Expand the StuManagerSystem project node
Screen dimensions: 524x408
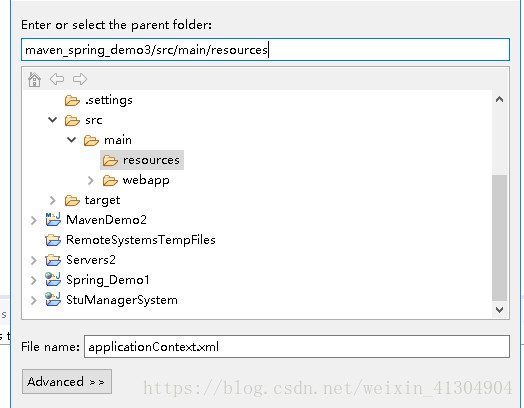33,300
